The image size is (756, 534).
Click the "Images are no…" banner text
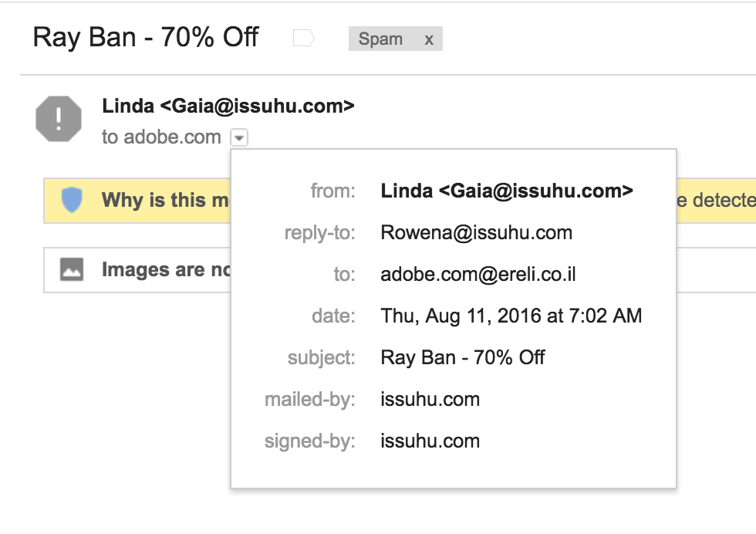[164, 270]
